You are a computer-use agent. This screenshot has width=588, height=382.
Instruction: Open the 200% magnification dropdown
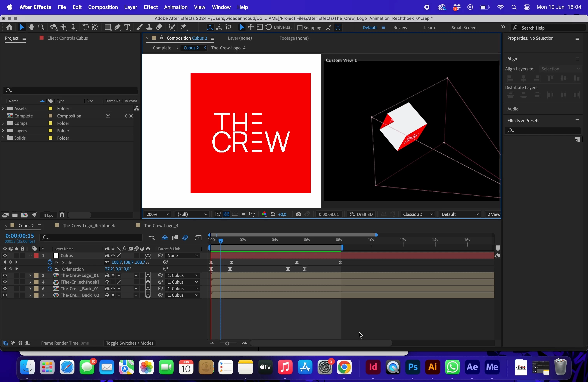coord(157,215)
